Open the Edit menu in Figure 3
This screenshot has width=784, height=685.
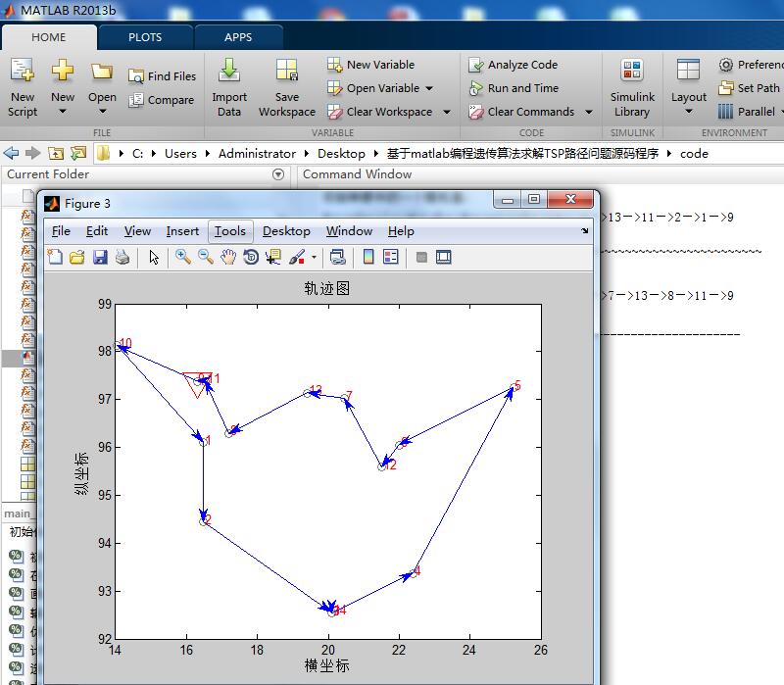click(x=96, y=231)
